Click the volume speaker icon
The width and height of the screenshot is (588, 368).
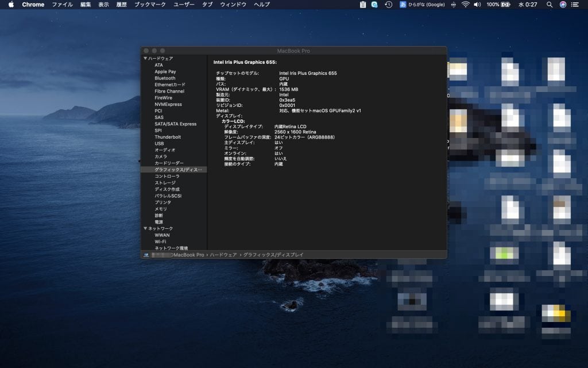tap(477, 5)
